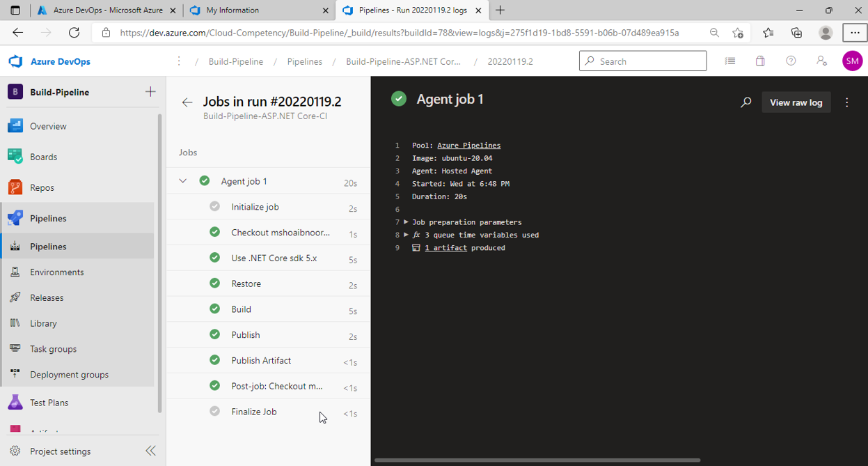Click the 20220119.2 run breadcrumb
The image size is (868, 466).
point(510,61)
